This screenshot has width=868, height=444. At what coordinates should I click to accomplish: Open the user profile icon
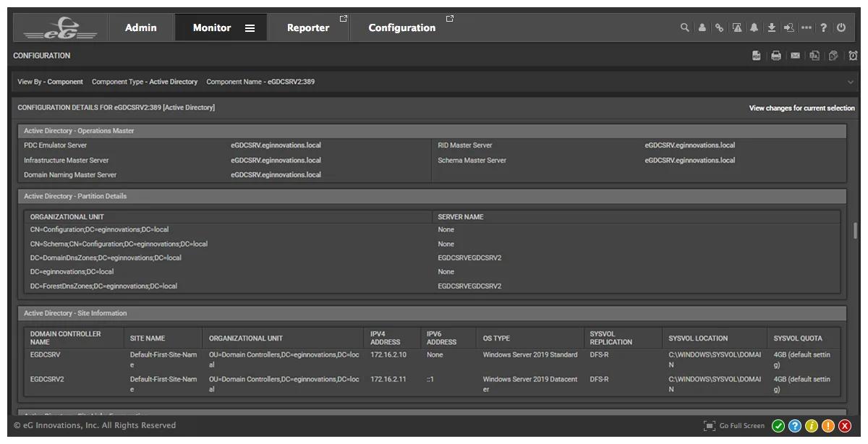(702, 27)
